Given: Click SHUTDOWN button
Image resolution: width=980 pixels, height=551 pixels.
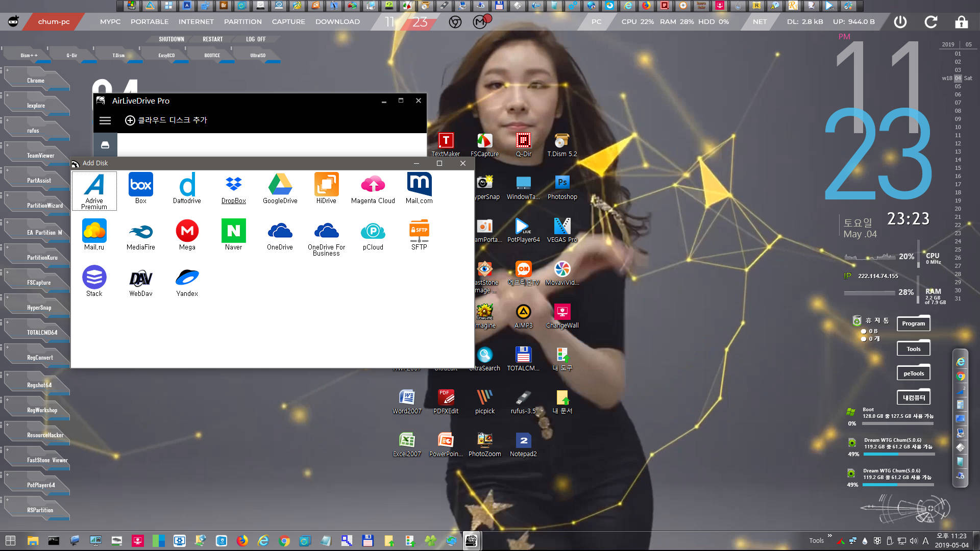Looking at the screenshot, I should pyautogui.click(x=171, y=39).
